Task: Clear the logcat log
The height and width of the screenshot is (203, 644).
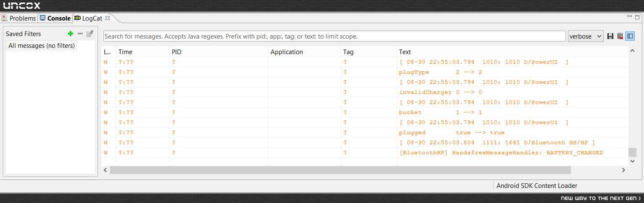Action: [620, 36]
